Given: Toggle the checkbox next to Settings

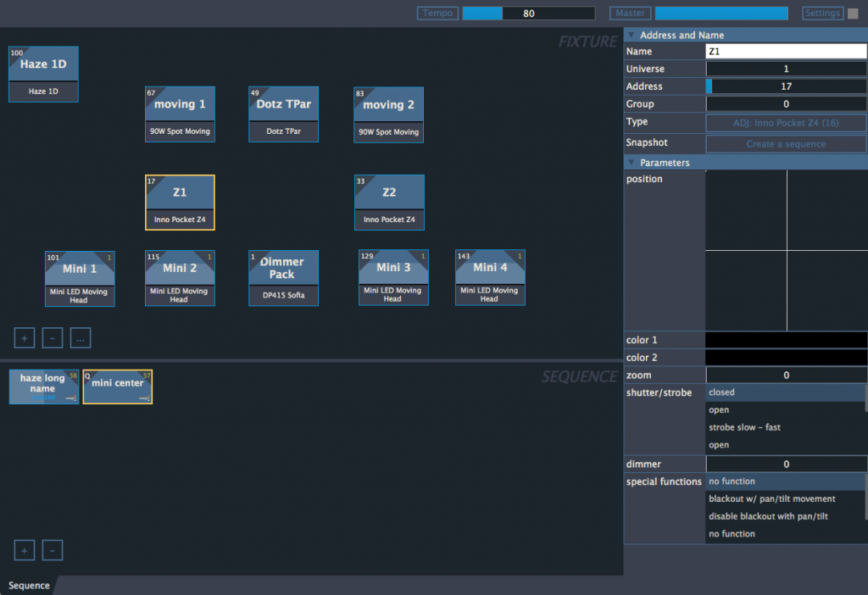Looking at the screenshot, I should 853,13.
